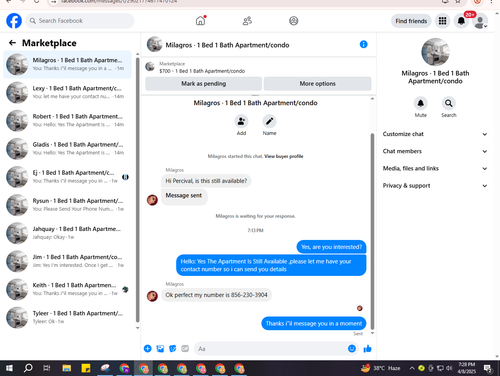
Task: Mute conversation with bell icon
Action: pos(421,103)
